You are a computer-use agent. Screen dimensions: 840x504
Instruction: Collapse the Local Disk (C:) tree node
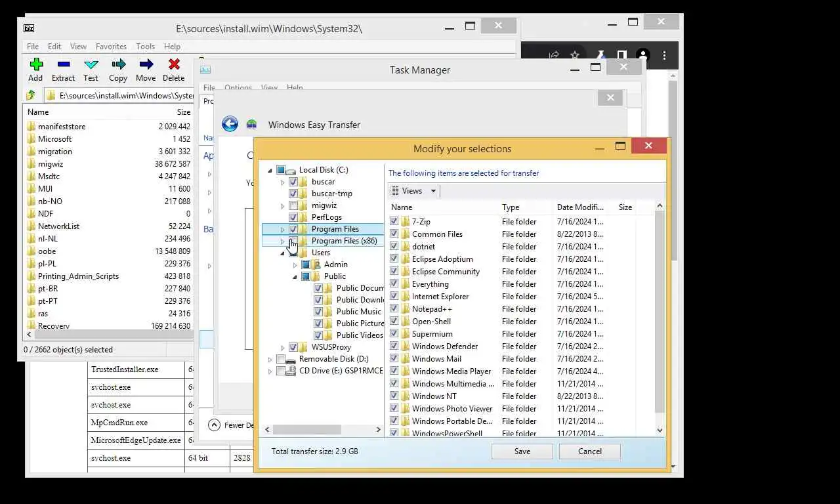[270, 170]
